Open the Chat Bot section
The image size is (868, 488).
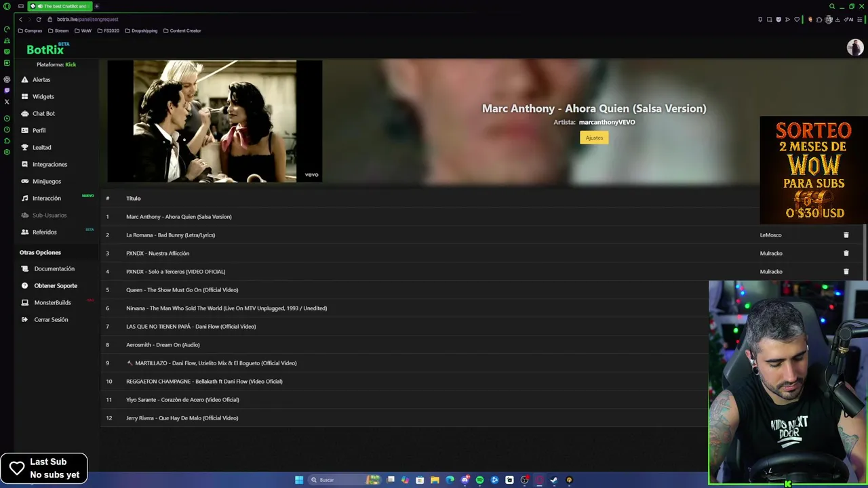point(43,113)
